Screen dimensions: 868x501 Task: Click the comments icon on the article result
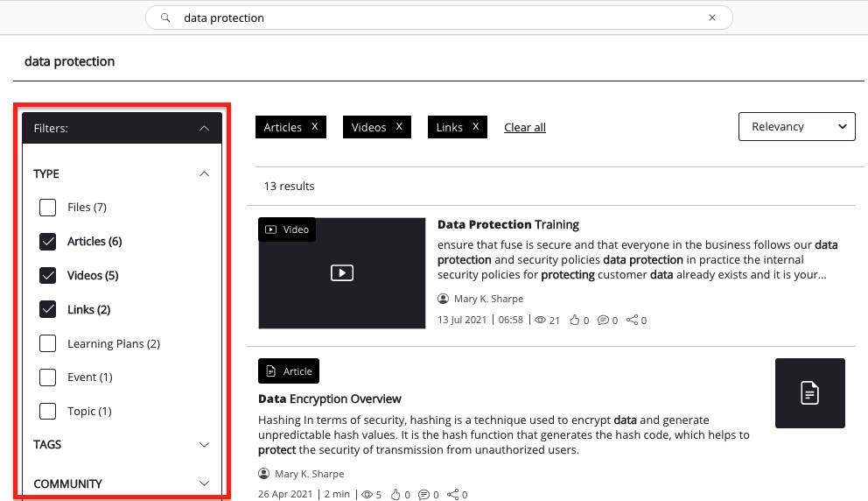point(425,495)
